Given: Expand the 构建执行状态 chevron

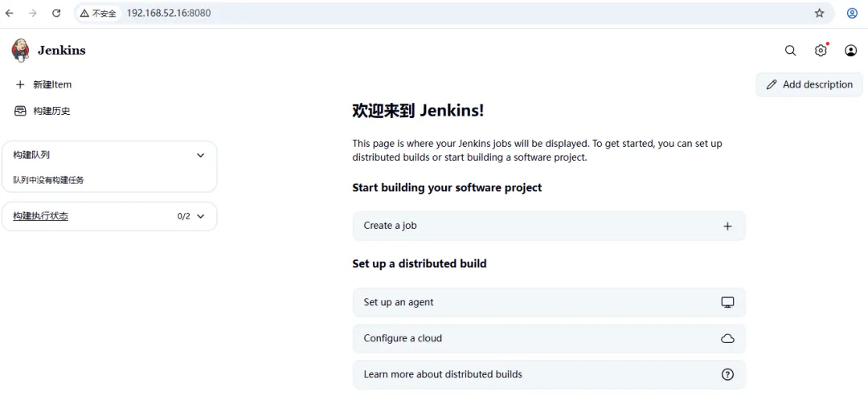Looking at the screenshot, I should tap(201, 216).
